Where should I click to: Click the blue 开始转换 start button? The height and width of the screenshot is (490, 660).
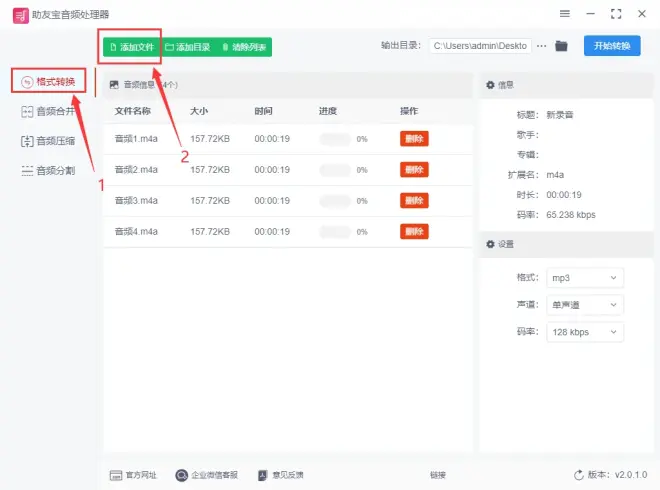(x=612, y=46)
